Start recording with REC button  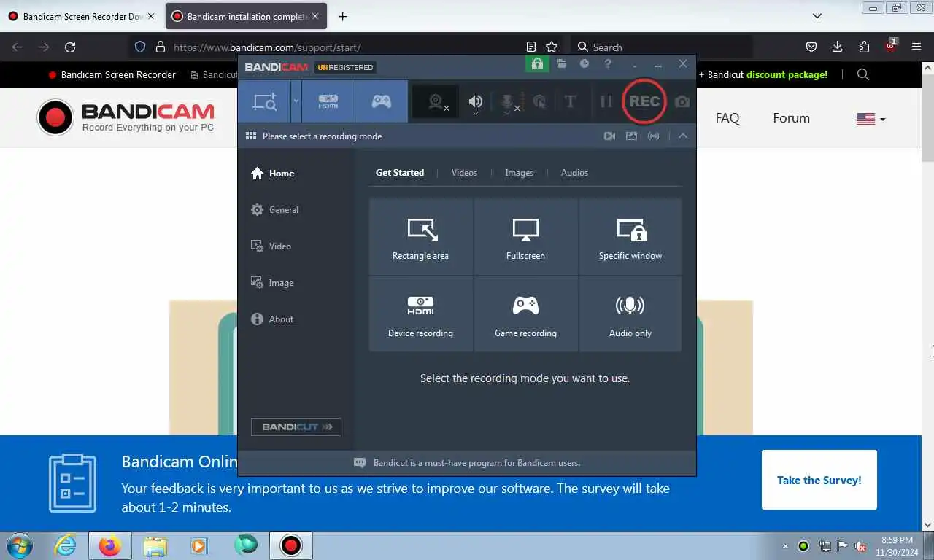[x=644, y=101]
